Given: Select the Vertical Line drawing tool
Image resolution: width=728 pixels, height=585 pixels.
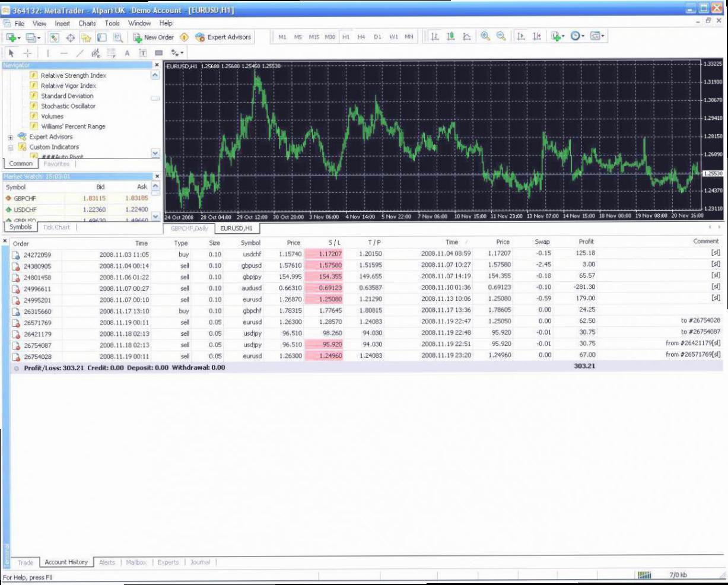Looking at the screenshot, I should (x=48, y=53).
